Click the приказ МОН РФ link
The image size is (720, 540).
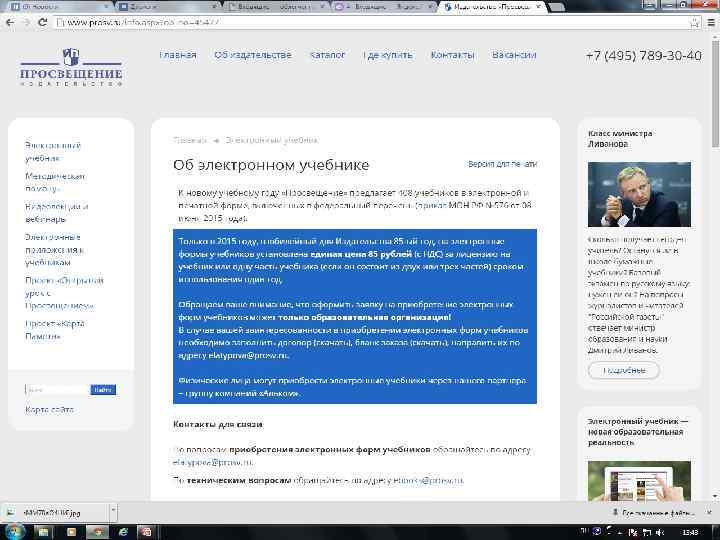tap(432, 206)
